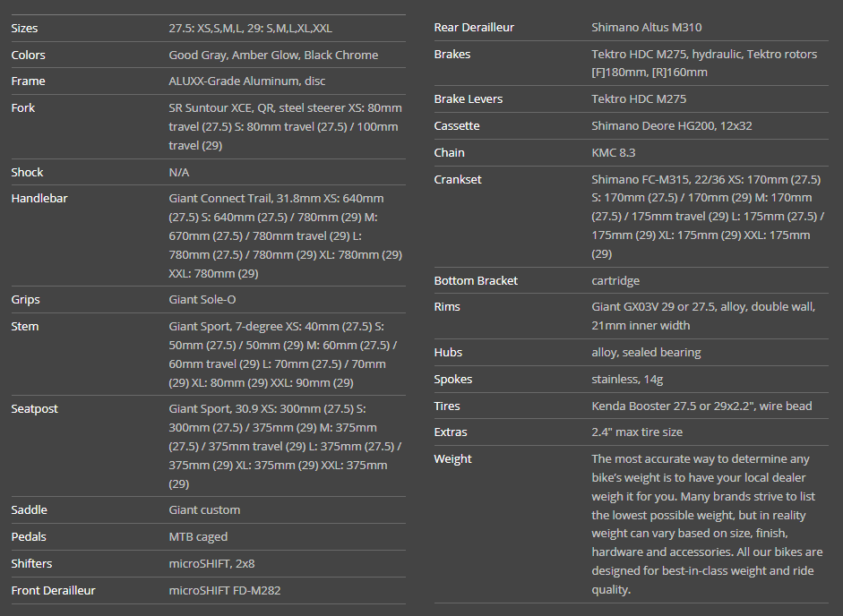The image size is (843, 616).
Task: Click the Seatpost row label
Action: pos(35,408)
